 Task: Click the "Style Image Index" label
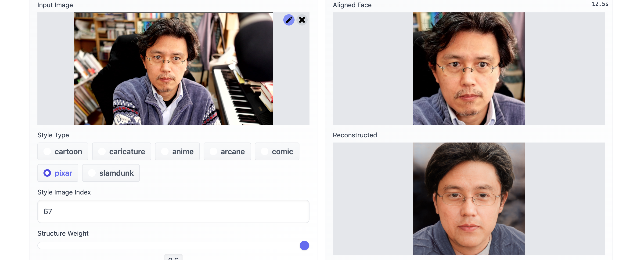coord(64,192)
